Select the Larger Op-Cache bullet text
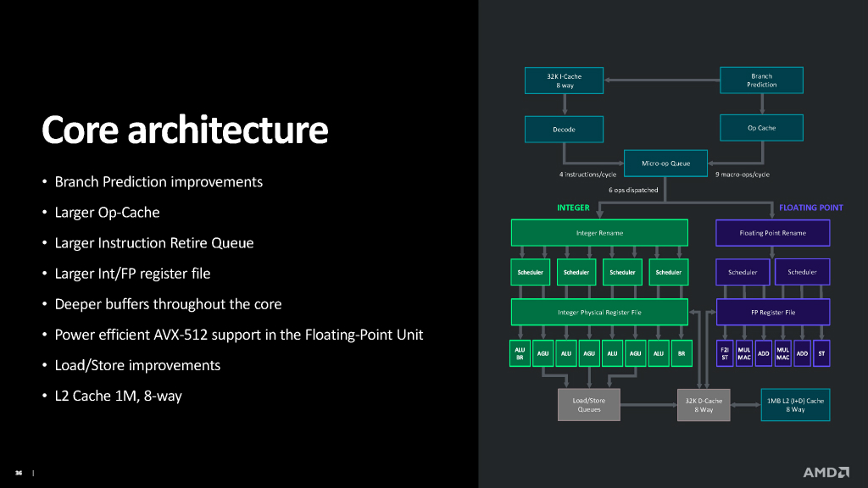 click(107, 213)
